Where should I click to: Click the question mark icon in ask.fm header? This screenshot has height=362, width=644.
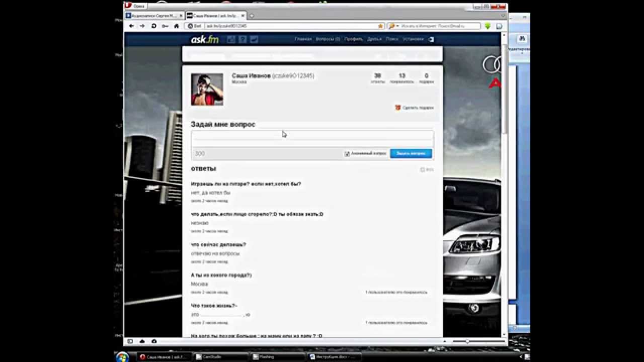click(243, 39)
